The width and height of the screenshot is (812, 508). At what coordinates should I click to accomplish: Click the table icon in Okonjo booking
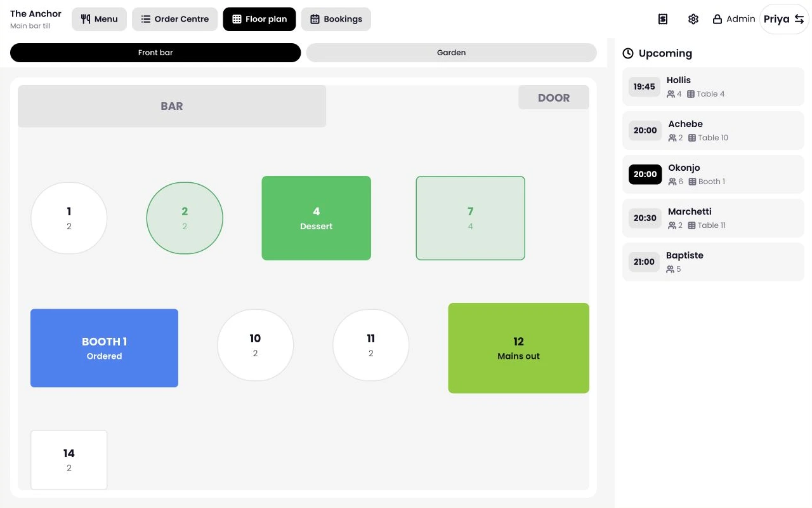coord(693,182)
